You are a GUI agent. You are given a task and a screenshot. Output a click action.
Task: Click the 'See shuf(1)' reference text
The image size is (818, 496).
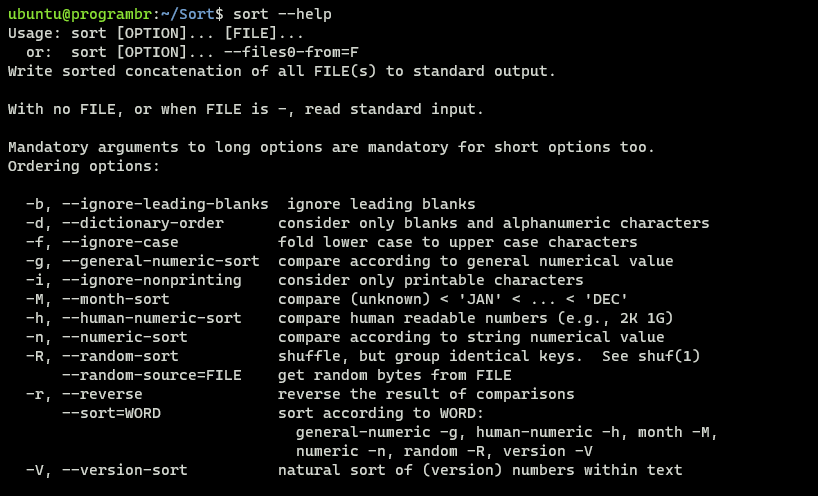click(x=651, y=356)
